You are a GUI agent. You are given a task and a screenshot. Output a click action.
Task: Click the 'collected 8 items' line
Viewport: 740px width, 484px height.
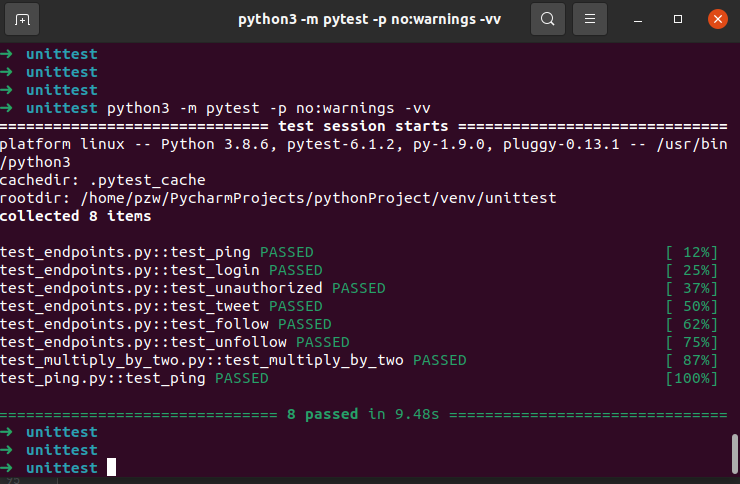coord(76,216)
